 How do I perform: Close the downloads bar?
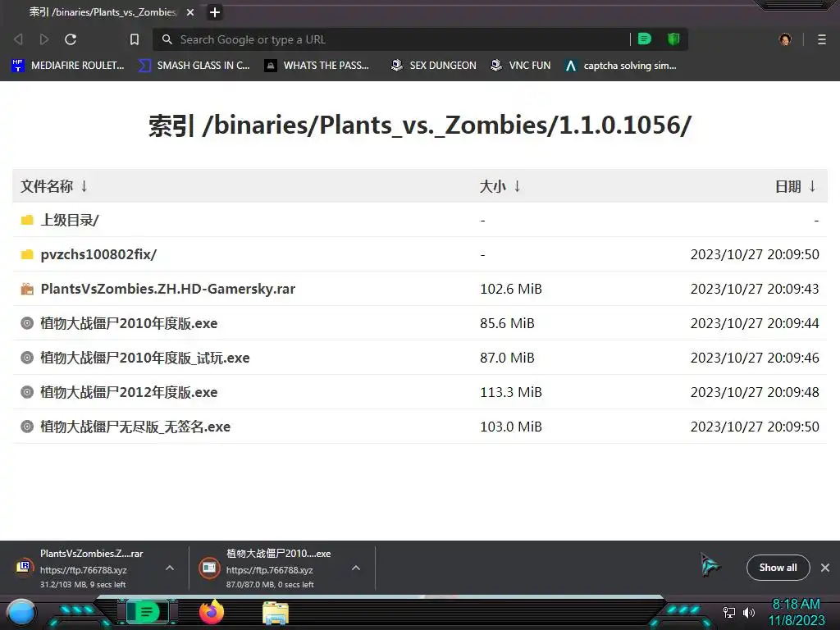[825, 568]
